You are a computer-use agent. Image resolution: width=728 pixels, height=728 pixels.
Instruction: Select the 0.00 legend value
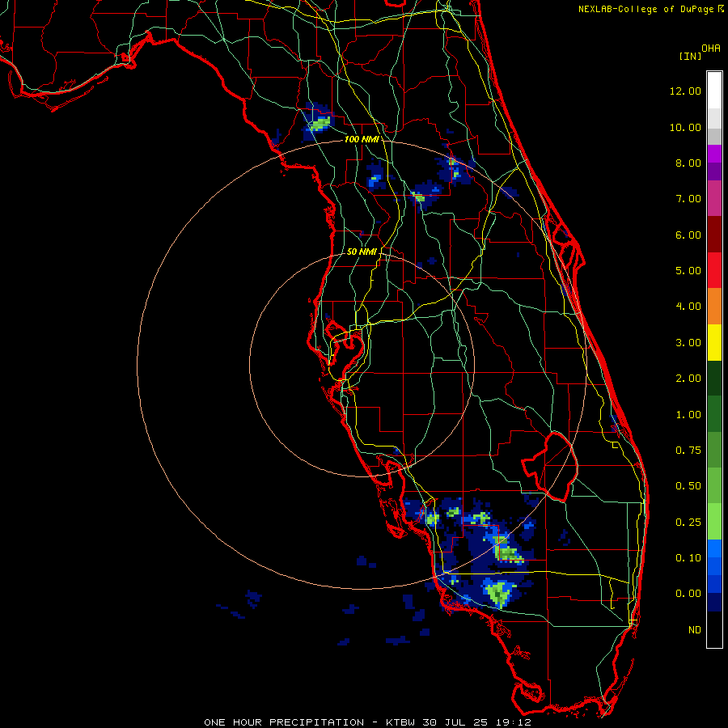click(688, 594)
